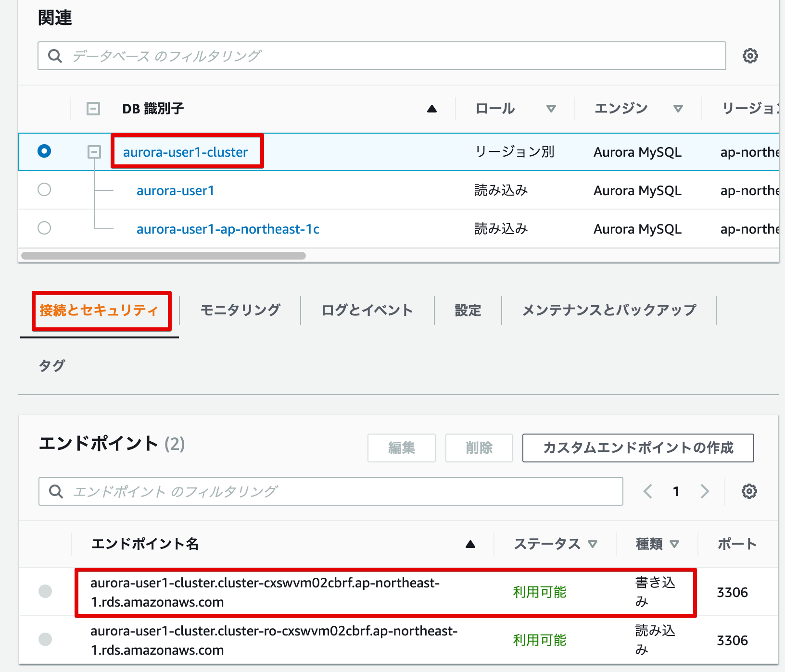Click 利用可能 status of cluster-ro endpoint
The height and width of the screenshot is (672, 785).
(x=540, y=640)
